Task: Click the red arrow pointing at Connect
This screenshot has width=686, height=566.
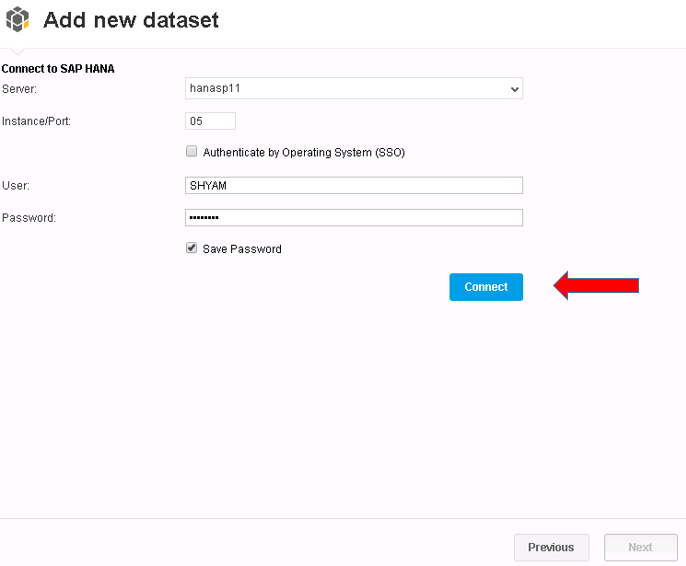Action: tap(596, 285)
